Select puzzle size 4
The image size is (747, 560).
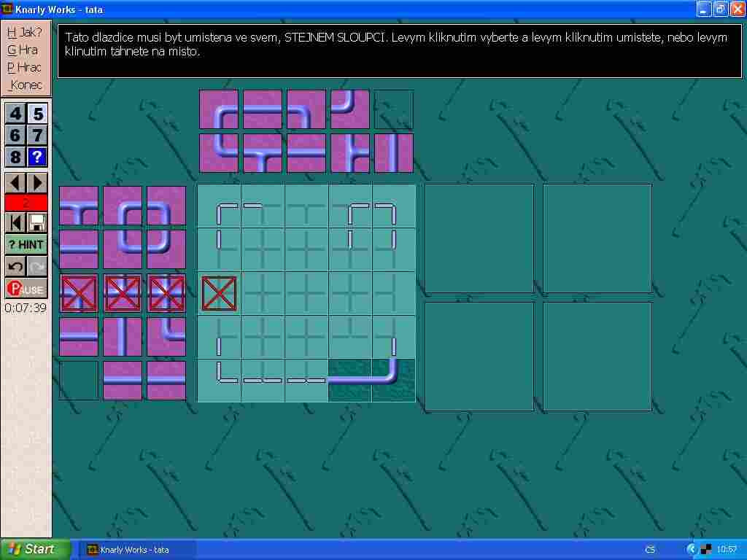(15, 113)
